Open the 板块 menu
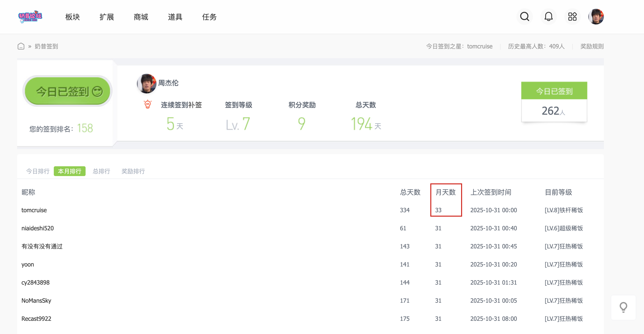 coord(73,17)
